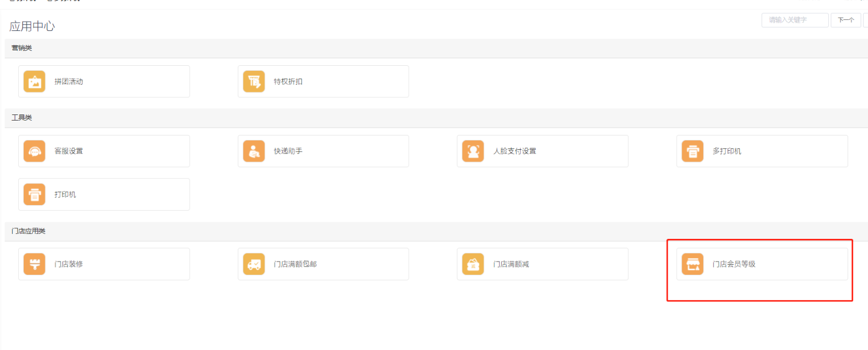Open the 拼团活动 text label
The height and width of the screenshot is (350, 868).
(x=69, y=82)
